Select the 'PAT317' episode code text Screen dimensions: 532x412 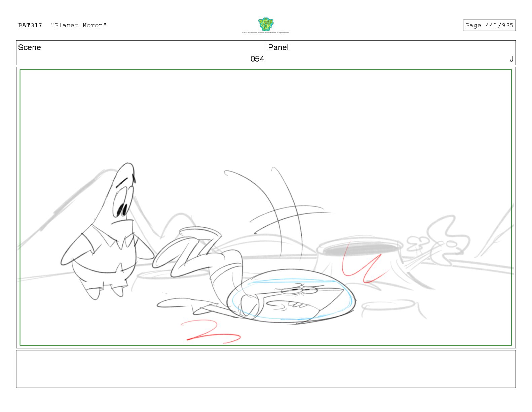pos(30,25)
